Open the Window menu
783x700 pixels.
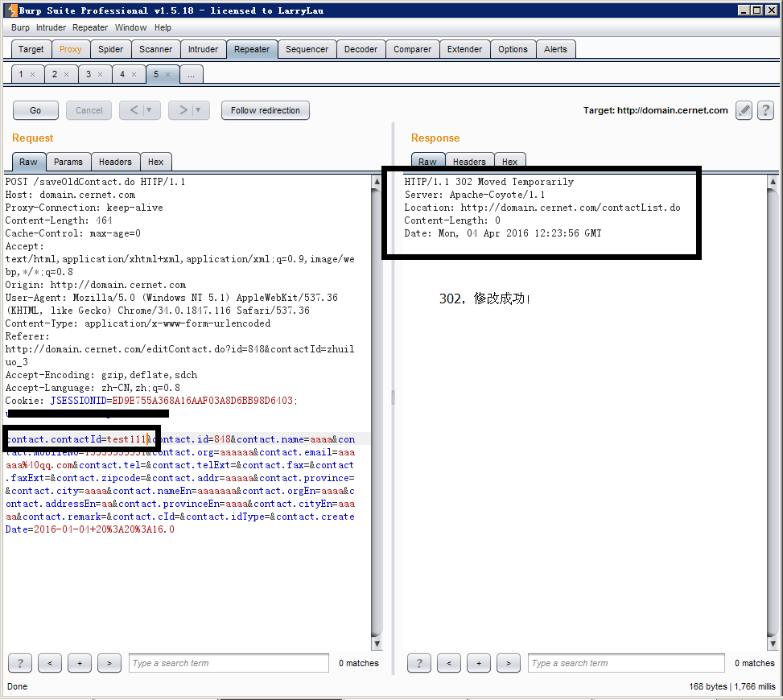tap(131, 27)
